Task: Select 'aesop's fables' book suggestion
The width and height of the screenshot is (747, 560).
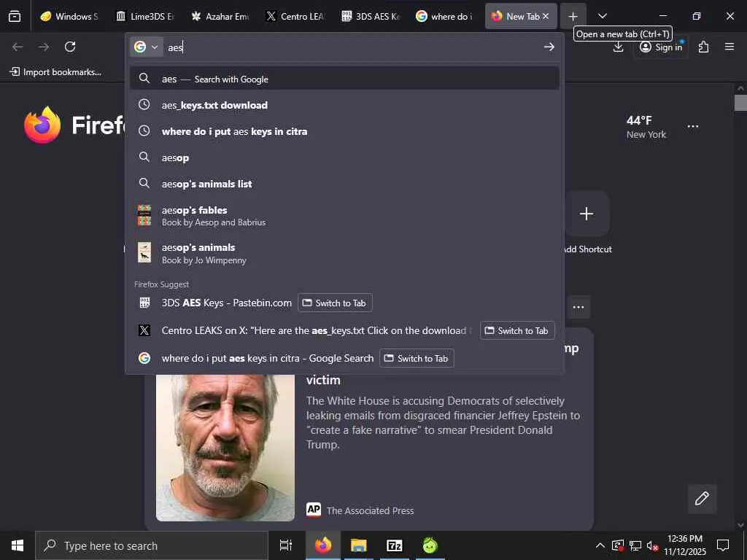Action: tap(344, 216)
